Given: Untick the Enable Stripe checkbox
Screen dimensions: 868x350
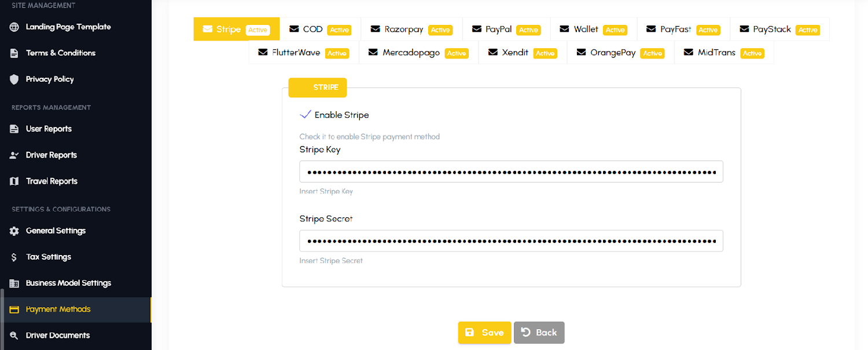Looking at the screenshot, I should point(306,115).
